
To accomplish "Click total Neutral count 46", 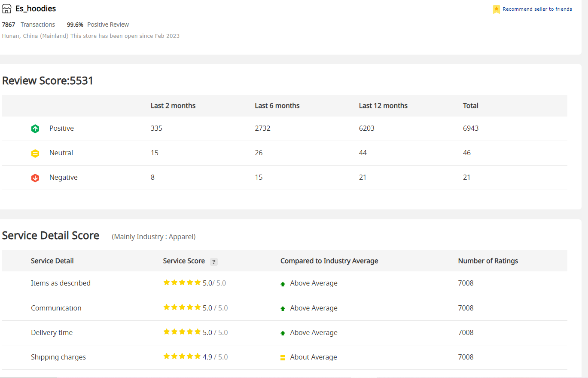I will click(467, 153).
